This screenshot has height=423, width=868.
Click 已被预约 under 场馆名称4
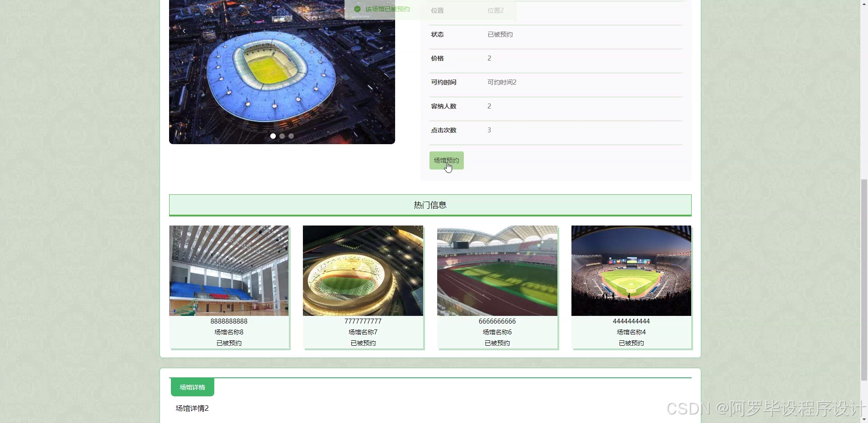coord(631,343)
